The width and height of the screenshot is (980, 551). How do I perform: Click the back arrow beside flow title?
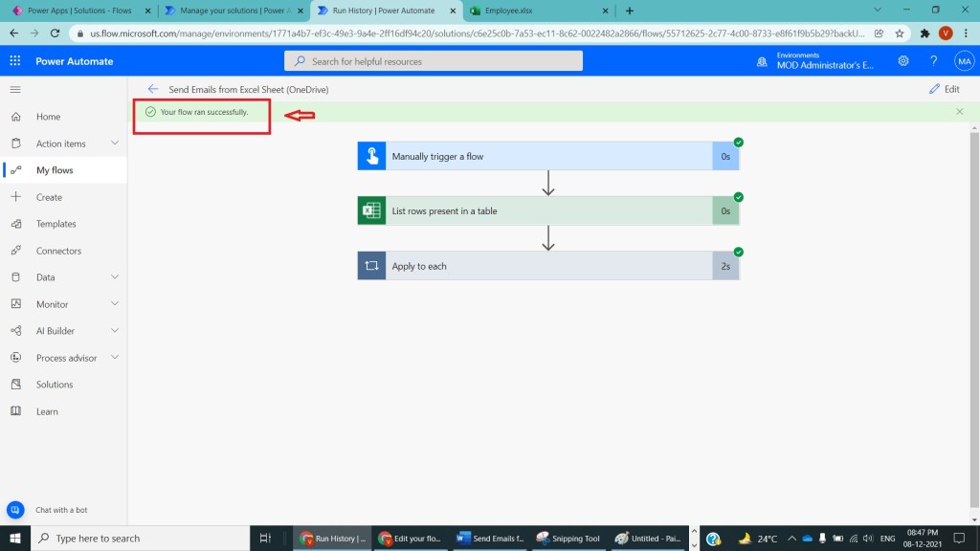(153, 89)
